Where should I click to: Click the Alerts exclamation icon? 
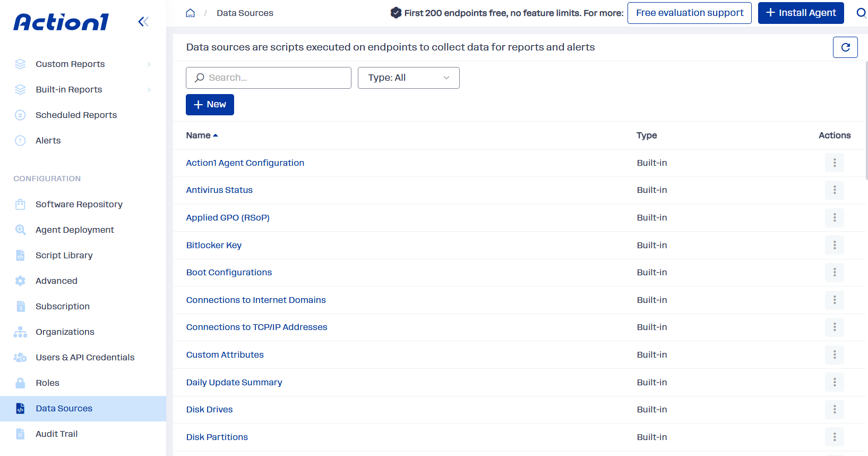click(x=20, y=140)
